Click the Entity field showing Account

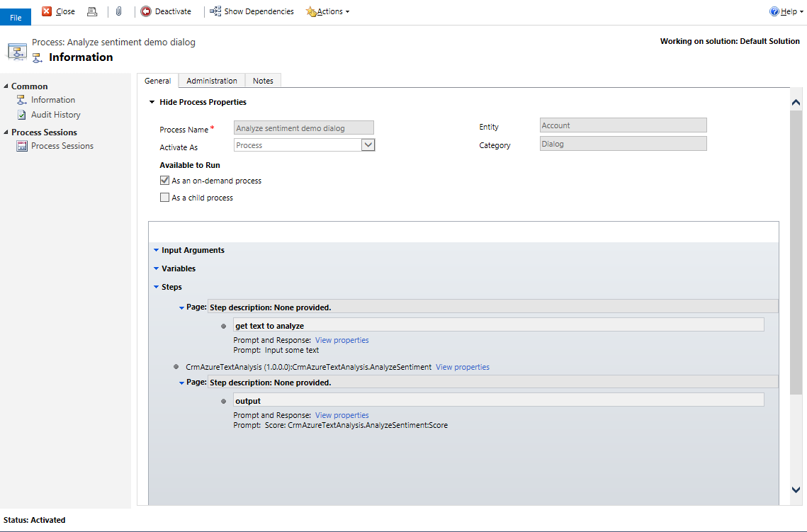tap(623, 125)
